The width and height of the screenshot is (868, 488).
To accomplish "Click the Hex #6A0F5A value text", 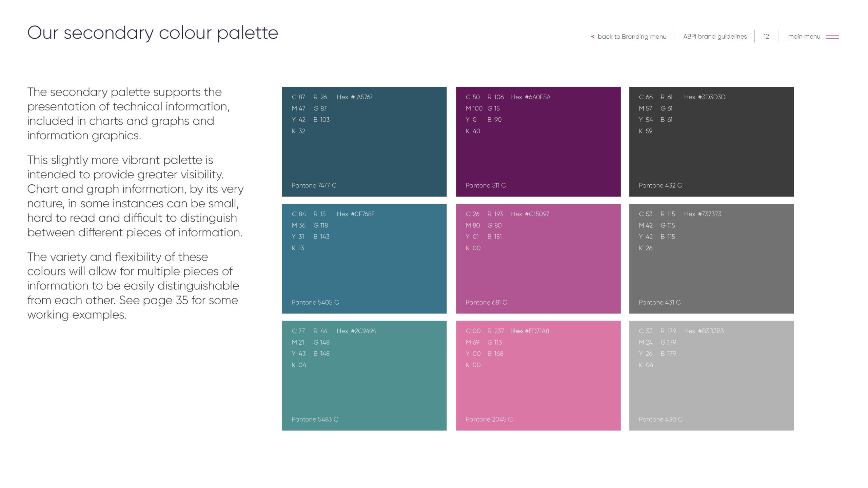I will coord(531,97).
